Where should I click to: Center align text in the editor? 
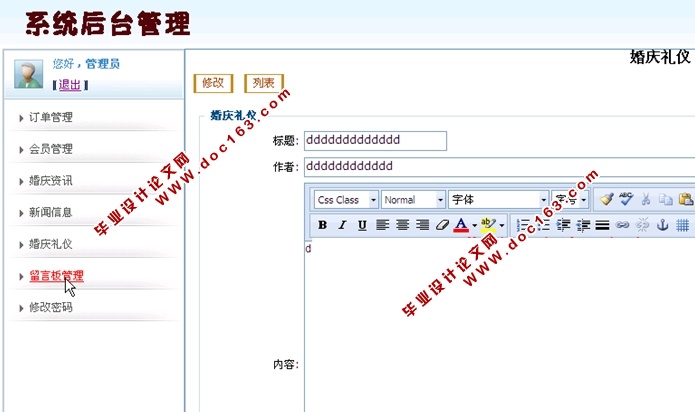coord(402,225)
